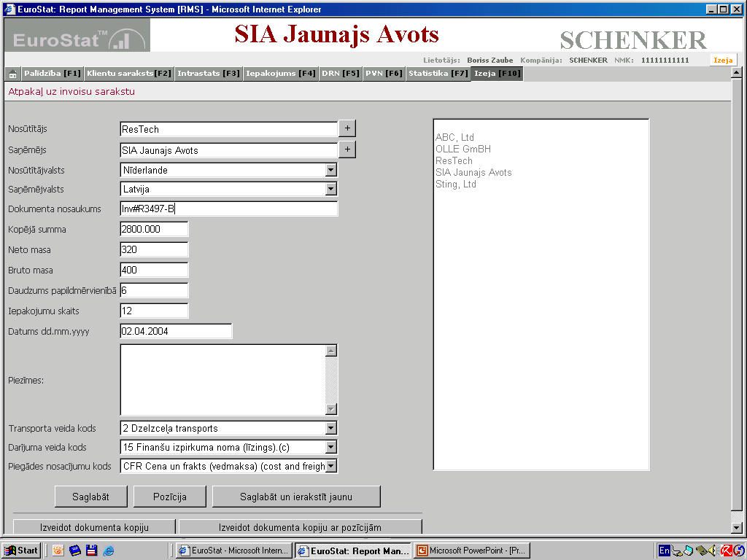The width and height of the screenshot is (747, 560).
Task: Open the PVN [F6] tab
Action: 384,74
